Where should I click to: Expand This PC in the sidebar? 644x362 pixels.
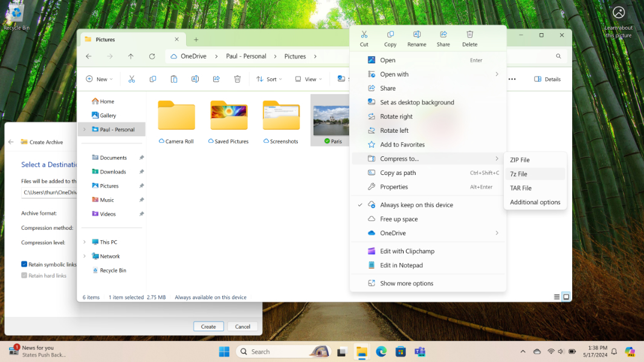pos(85,241)
